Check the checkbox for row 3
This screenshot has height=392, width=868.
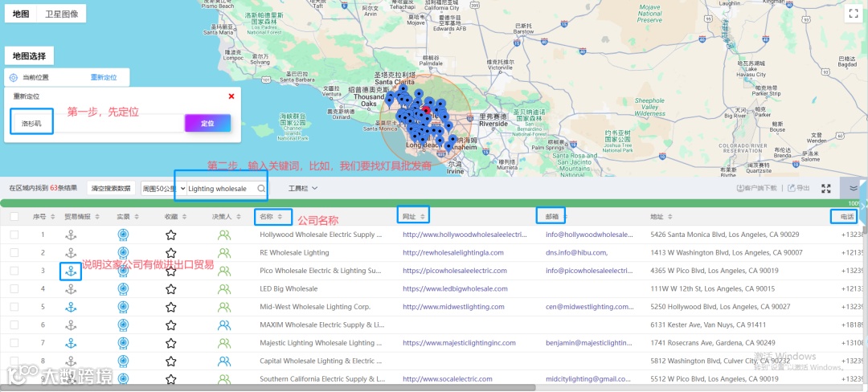(x=14, y=271)
